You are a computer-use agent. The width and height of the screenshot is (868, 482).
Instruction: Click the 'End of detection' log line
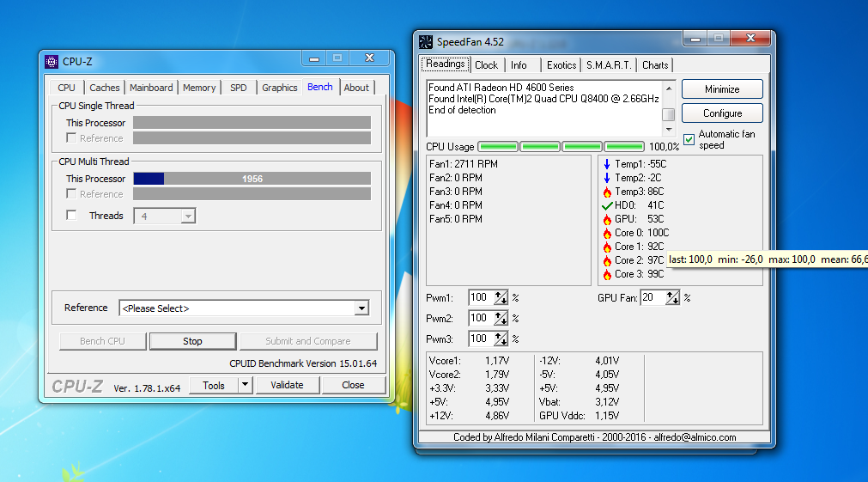point(462,110)
